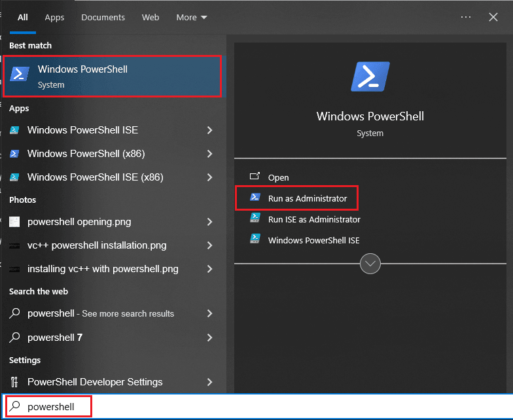Expand installing vc++ with powershell.png chevron
This screenshot has width=513, height=420.
coord(209,269)
